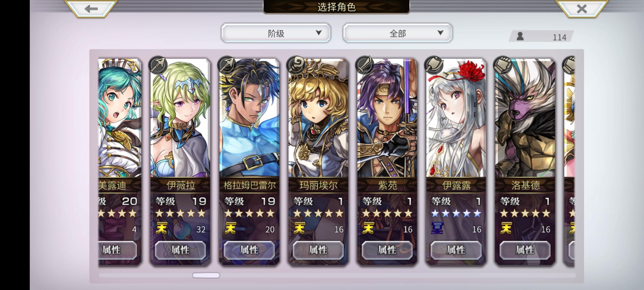The image size is (644, 290).
Task: Open 属性 for 伊薇拉
Action: tap(180, 250)
